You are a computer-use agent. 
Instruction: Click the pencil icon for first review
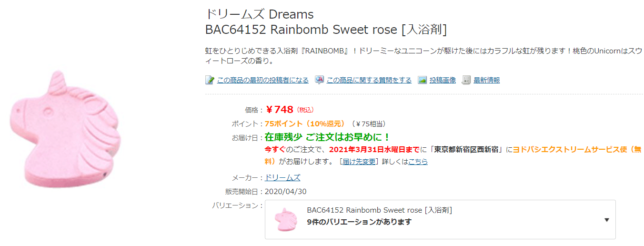point(210,80)
